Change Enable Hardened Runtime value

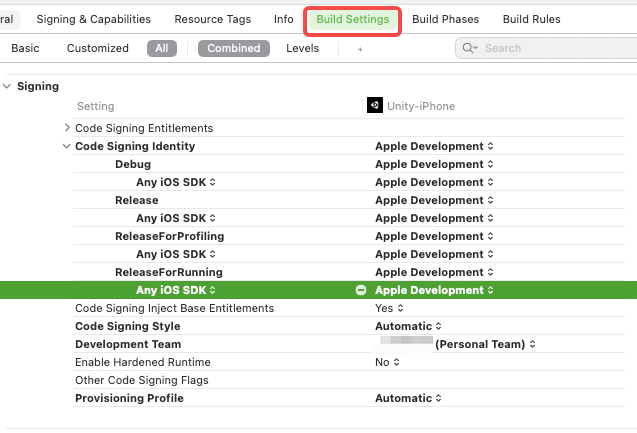click(x=387, y=362)
